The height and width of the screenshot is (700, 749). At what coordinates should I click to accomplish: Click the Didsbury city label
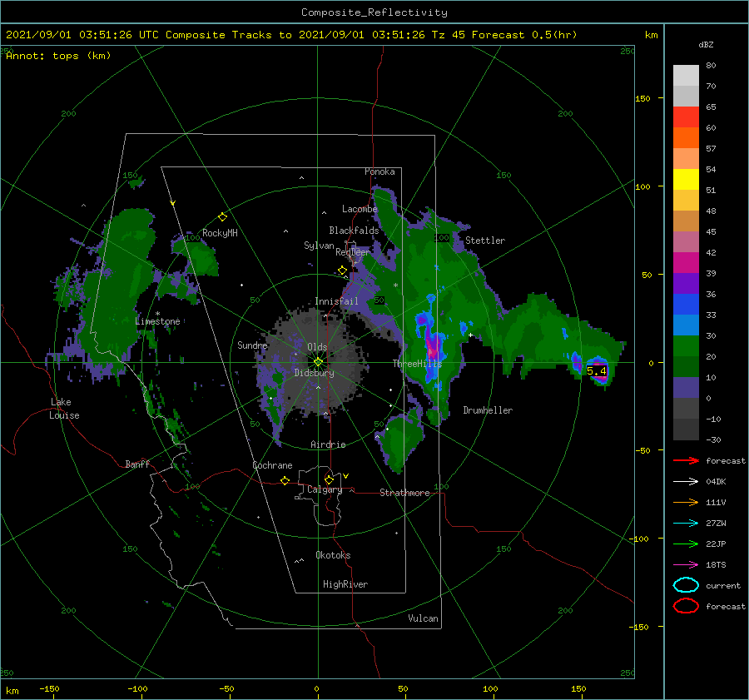pos(314,373)
